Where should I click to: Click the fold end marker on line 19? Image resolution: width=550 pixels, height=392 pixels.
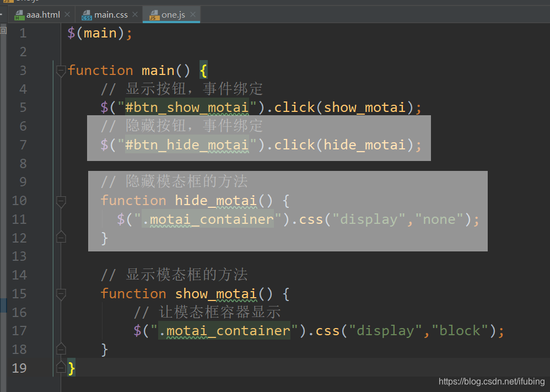tap(61, 367)
